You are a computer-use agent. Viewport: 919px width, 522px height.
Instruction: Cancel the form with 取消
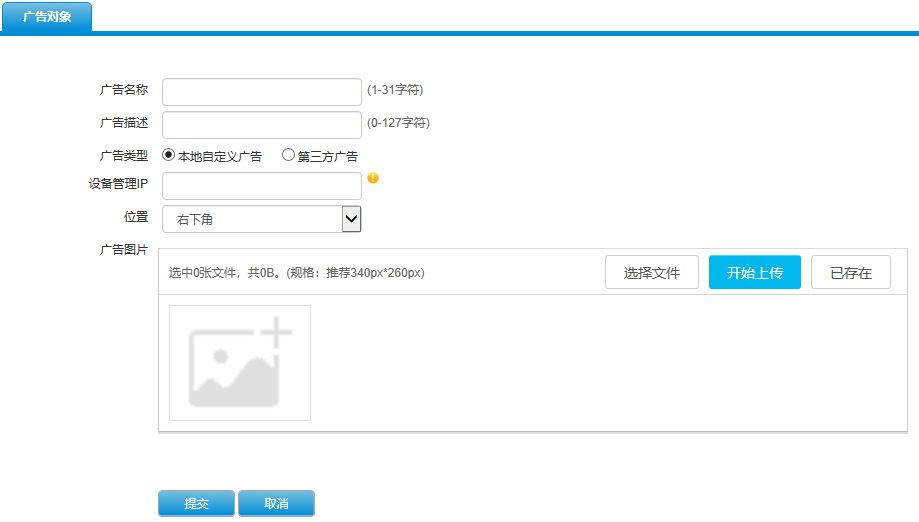[276, 503]
